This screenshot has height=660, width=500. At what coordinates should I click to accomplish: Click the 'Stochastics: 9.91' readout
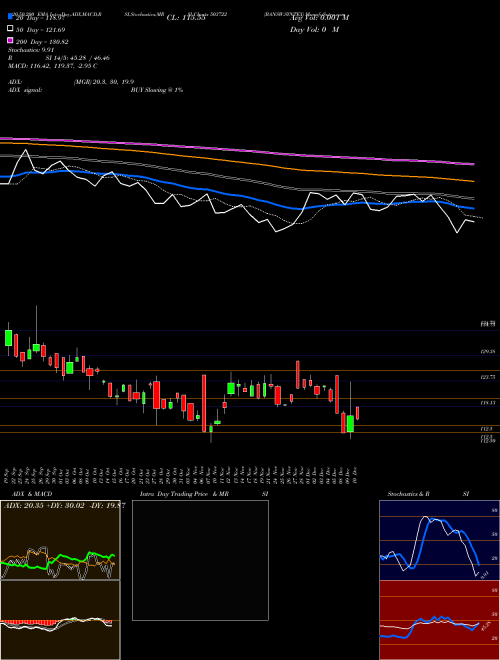29,50
